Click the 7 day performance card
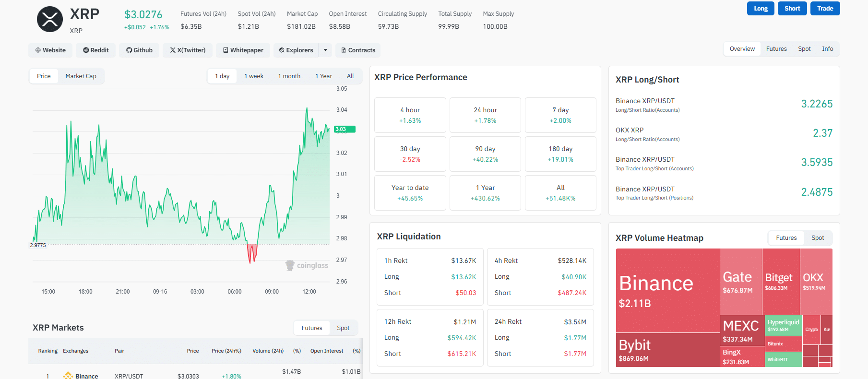Screen dimensions: 868x379 (560, 115)
